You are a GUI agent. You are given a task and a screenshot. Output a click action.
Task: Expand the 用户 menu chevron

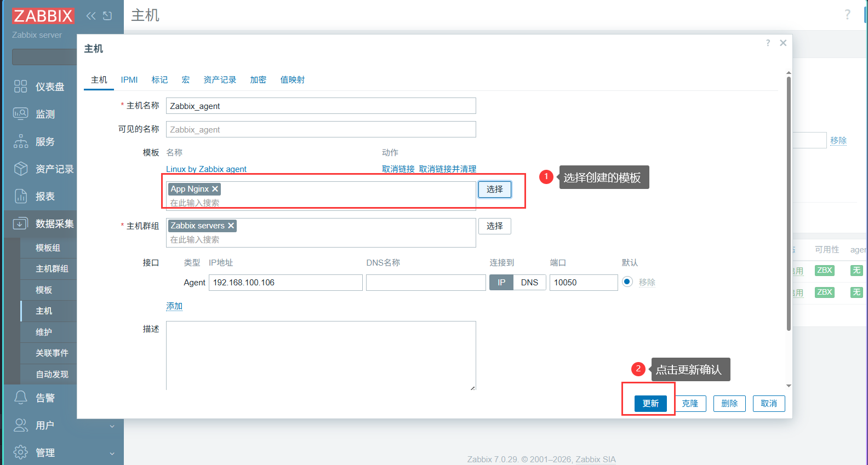pos(112,426)
